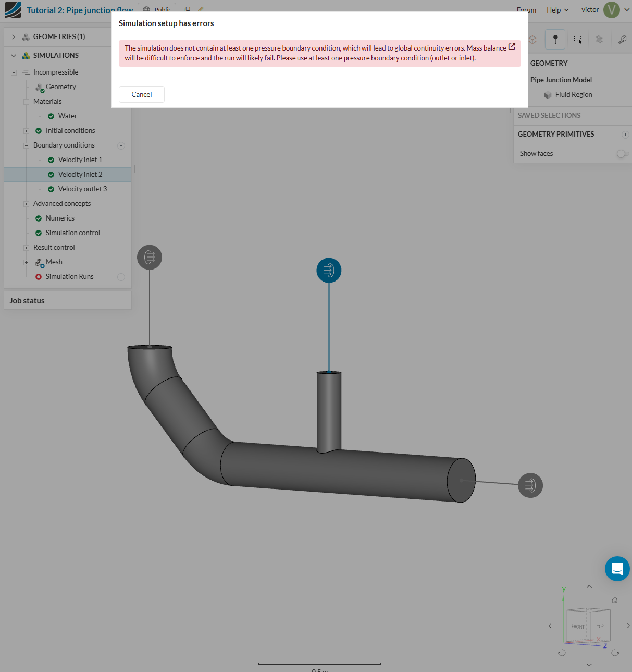632x672 pixels.
Task: Select Velocity outlet 3 in the simulation tree
Action: point(83,189)
